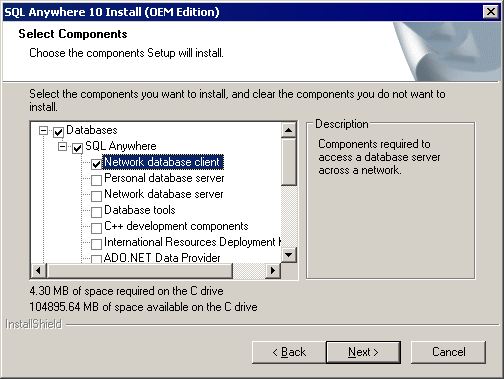Click the vertical scrollbar down arrow
Viewport: 504px width, 379px height.
point(289,255)
